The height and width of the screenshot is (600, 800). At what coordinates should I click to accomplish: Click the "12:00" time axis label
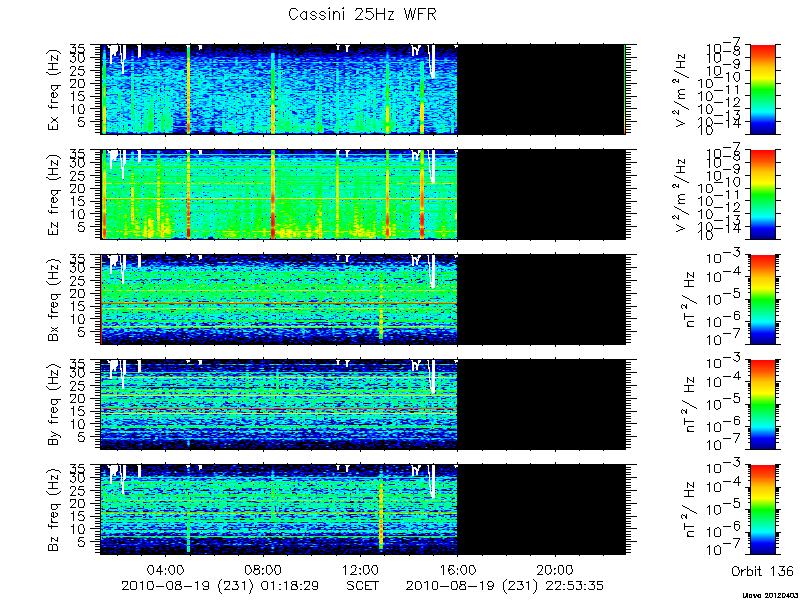tap(361, 569)
